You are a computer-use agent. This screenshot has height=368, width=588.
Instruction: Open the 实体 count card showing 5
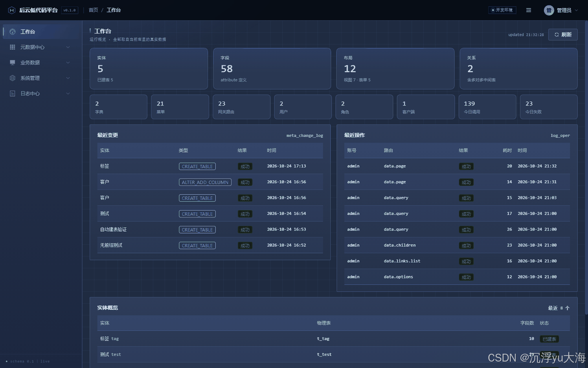point(149,69)
